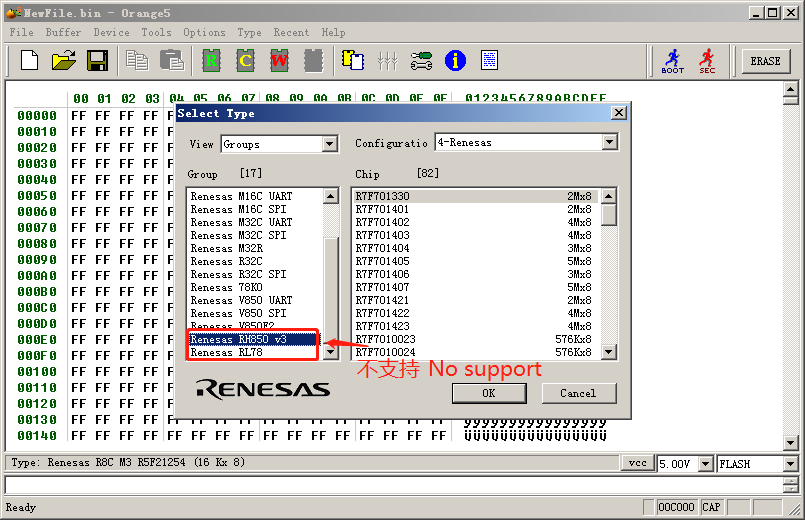Click the red W write chip icon

click(279, 61)
